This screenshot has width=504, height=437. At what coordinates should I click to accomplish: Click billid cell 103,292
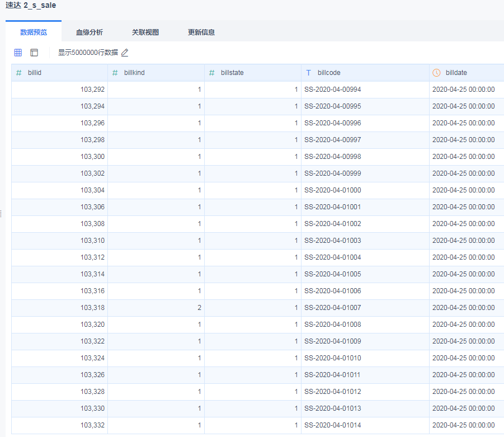tap(92, 90)
